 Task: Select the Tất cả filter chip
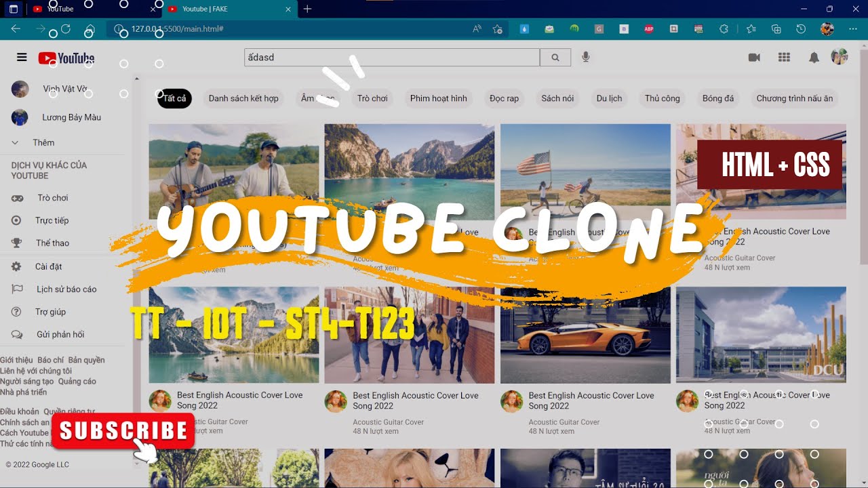pyautogui.click(x=174, y=98)
